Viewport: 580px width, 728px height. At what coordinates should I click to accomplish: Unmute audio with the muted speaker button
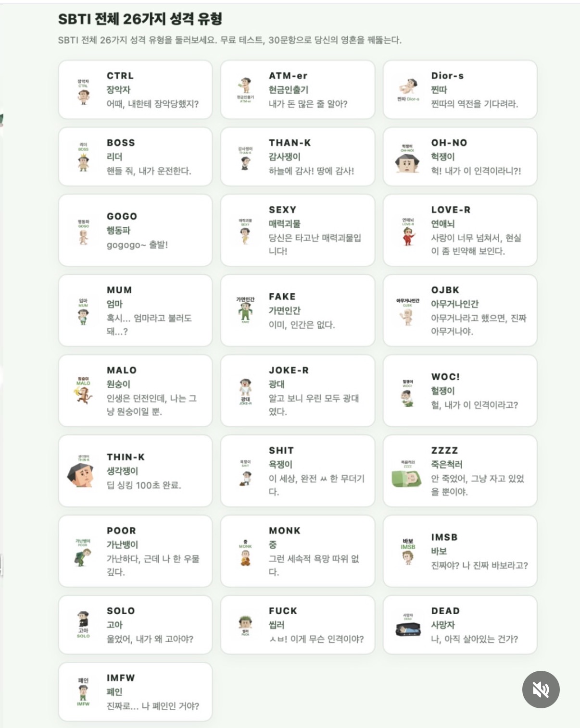[541, 689]
